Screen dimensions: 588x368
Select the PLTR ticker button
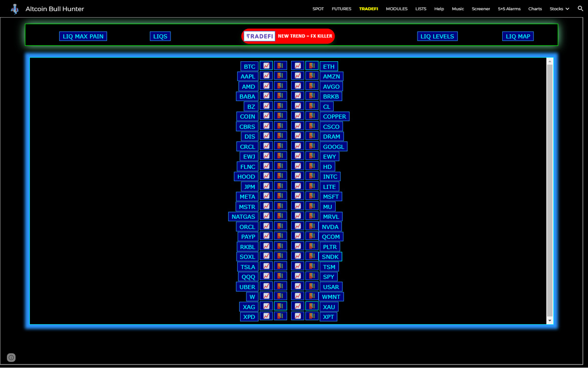coord(330,247)
